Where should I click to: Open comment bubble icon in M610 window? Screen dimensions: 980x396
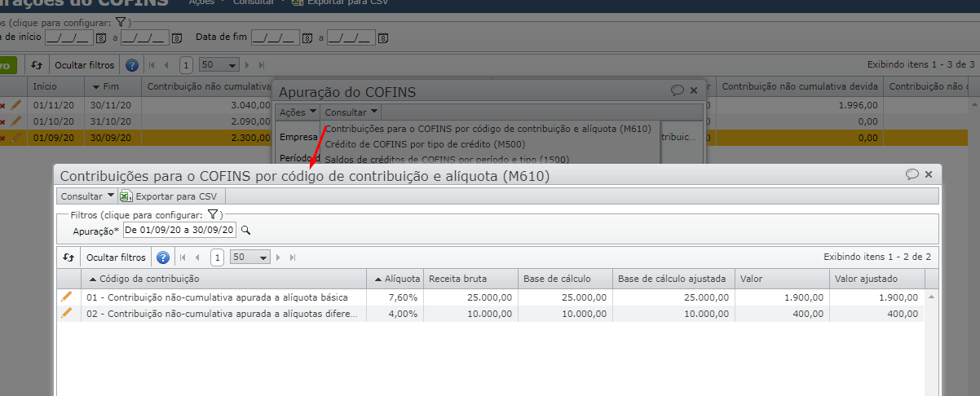(912, 174)
